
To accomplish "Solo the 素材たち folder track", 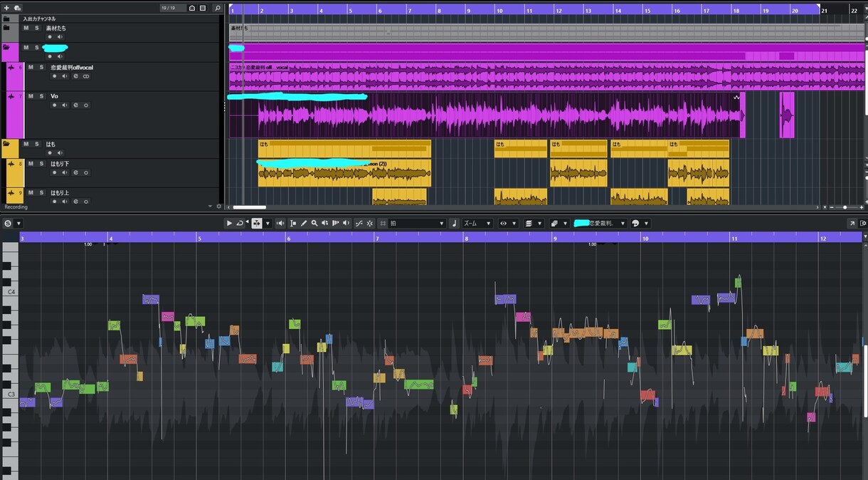I will click(x=36, y=28).
